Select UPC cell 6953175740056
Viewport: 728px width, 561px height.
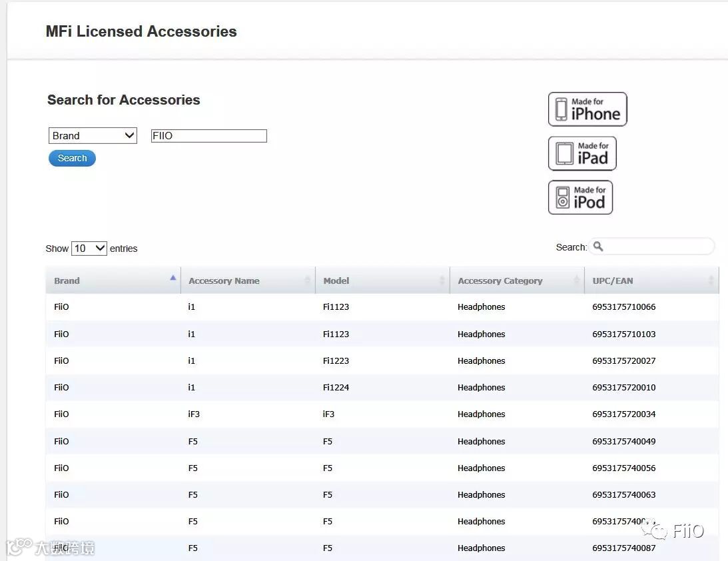pos(623,468)
